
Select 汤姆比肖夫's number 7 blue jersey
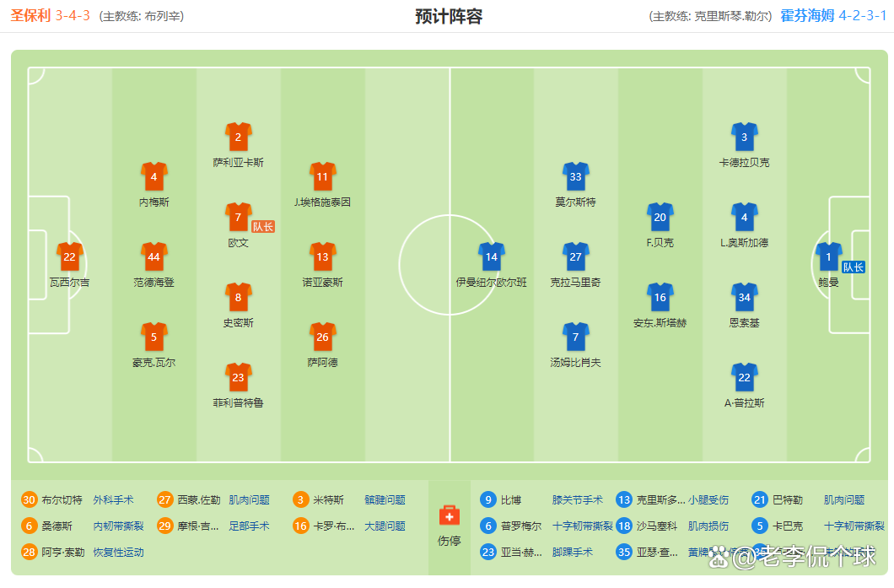point(575,337)
